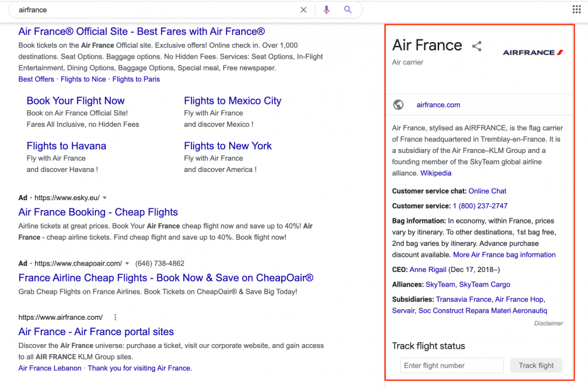Open the Air France Lebanon sitelink
Image resolution: width=588 pixels, height=388 pixels.
coord(50,368)
